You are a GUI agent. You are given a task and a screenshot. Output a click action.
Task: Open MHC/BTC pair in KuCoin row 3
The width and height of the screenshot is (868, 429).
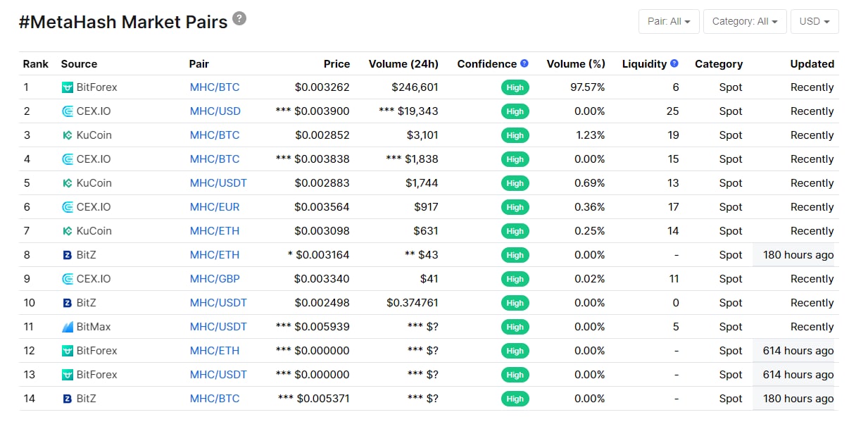[215, 135]
